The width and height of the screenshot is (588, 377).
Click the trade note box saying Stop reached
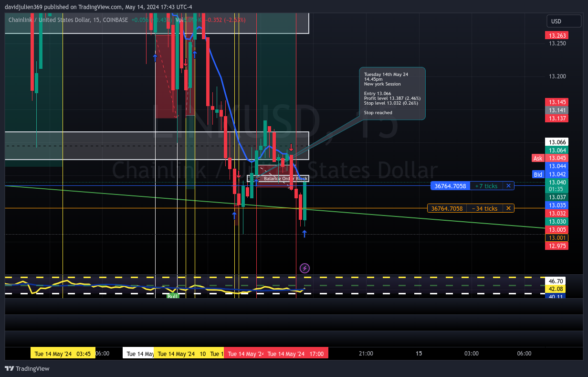coord(392,93)
